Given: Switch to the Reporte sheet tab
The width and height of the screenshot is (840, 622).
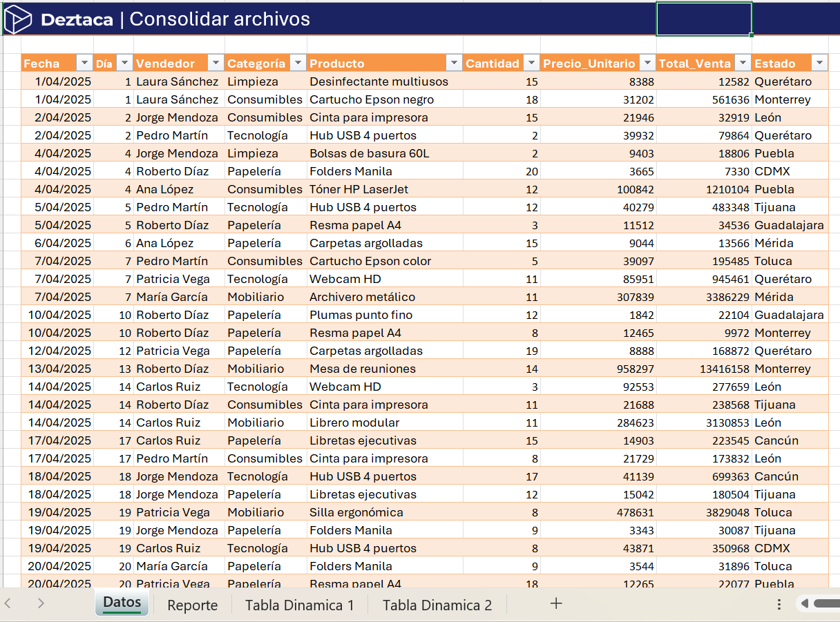Looking at the screenshot, I should pyautogui.click(x=193, y=605).
